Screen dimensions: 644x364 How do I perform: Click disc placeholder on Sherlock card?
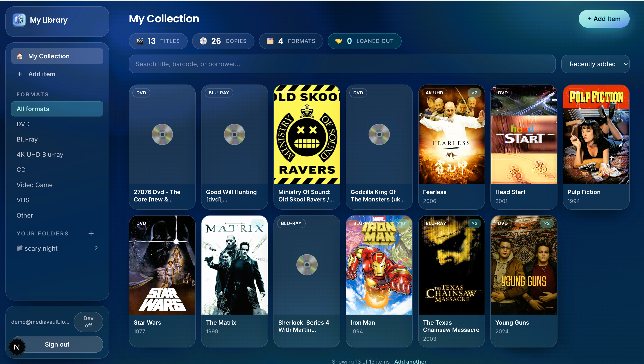click(307, 265)
